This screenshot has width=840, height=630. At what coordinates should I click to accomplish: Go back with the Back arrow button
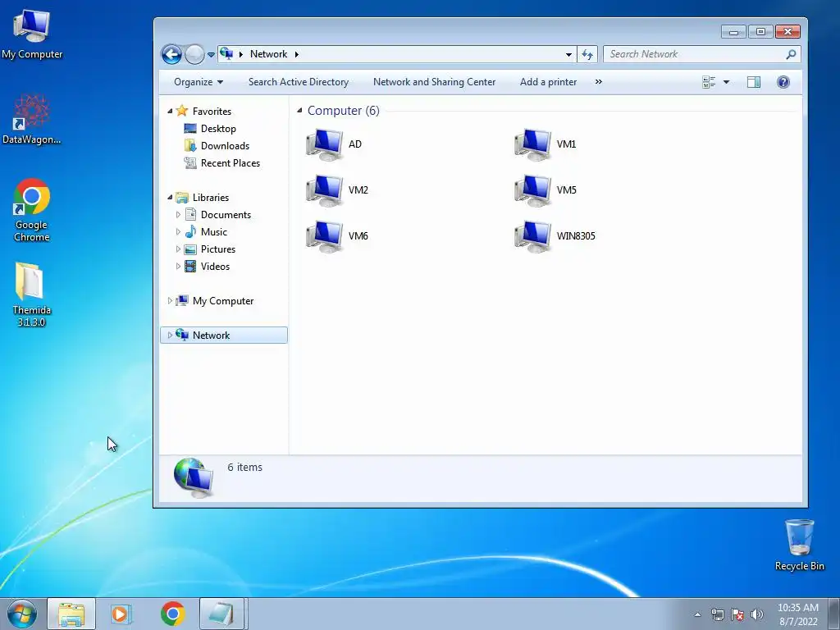click(171, 54)
